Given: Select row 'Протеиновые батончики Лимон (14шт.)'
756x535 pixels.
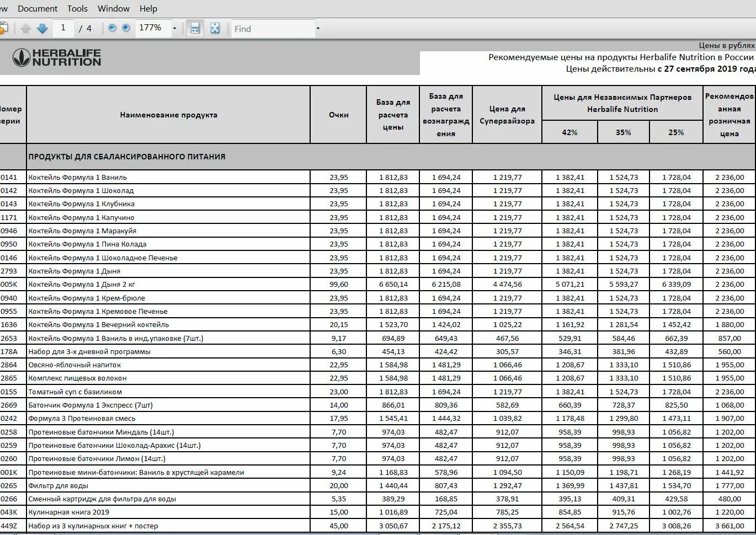Looking at the screenshot, I should (377, 458).
